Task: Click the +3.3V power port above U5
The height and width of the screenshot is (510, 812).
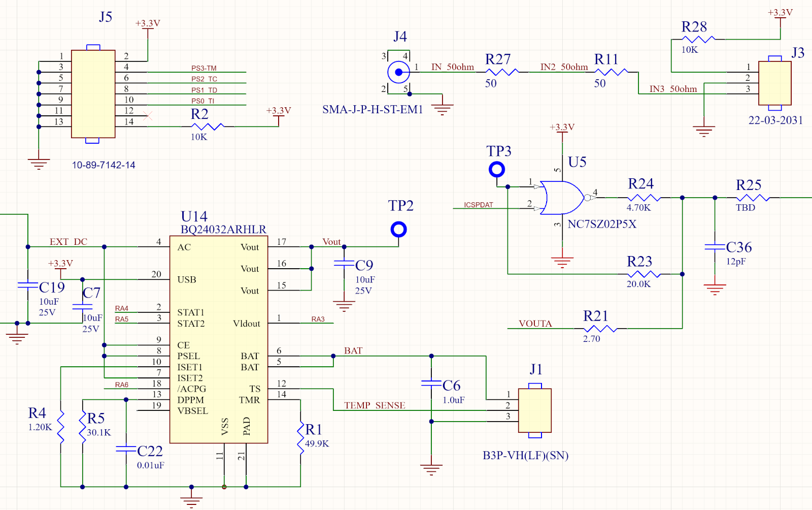Action: click(562, 127)
